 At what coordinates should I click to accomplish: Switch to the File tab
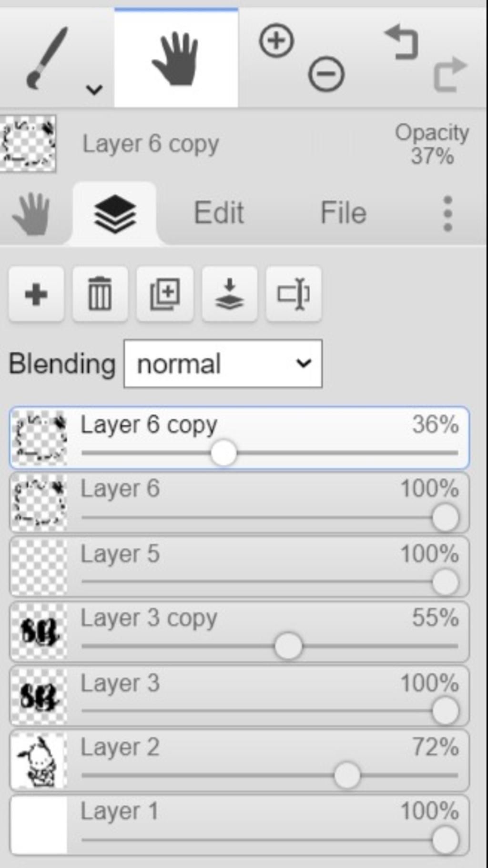coord(343,212)
